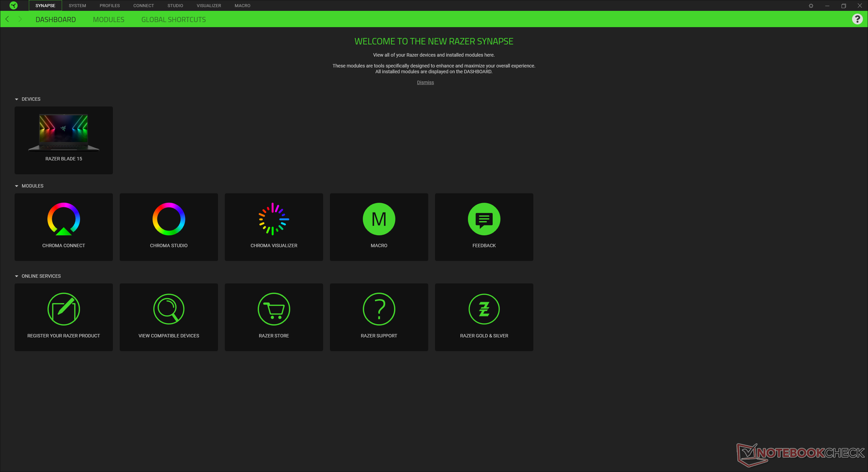Image resolution: width=868 pixels, height=472 pixels.
Task: Open the Razer Support question mark icon
Action: tap(379, 309)
